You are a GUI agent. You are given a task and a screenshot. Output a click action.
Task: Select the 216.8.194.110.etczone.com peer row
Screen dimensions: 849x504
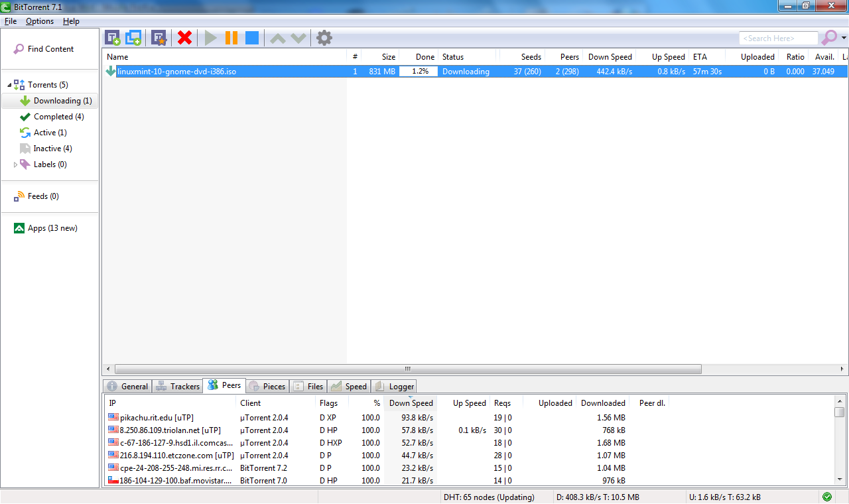(469, 456)
